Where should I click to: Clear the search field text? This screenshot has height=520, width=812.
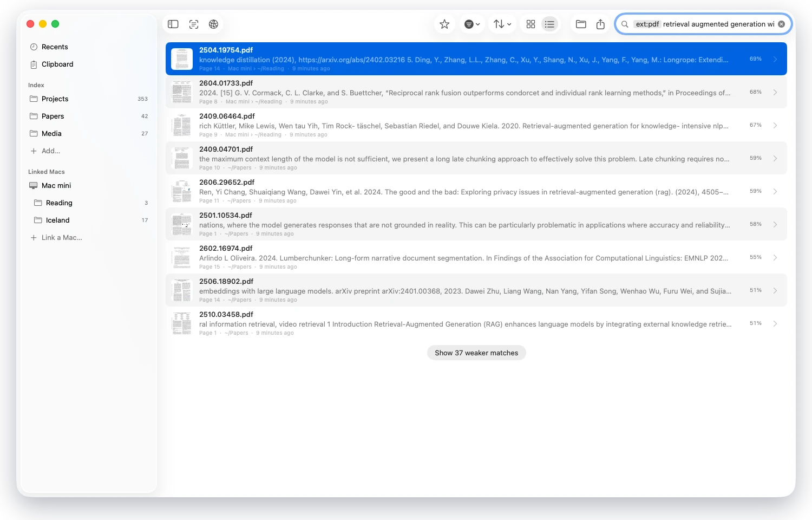click(782, 24)
